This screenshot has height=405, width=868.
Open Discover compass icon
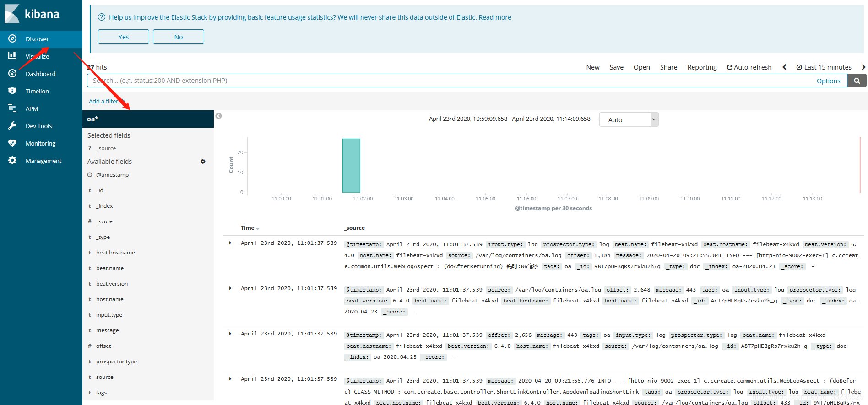coord(12,39)
